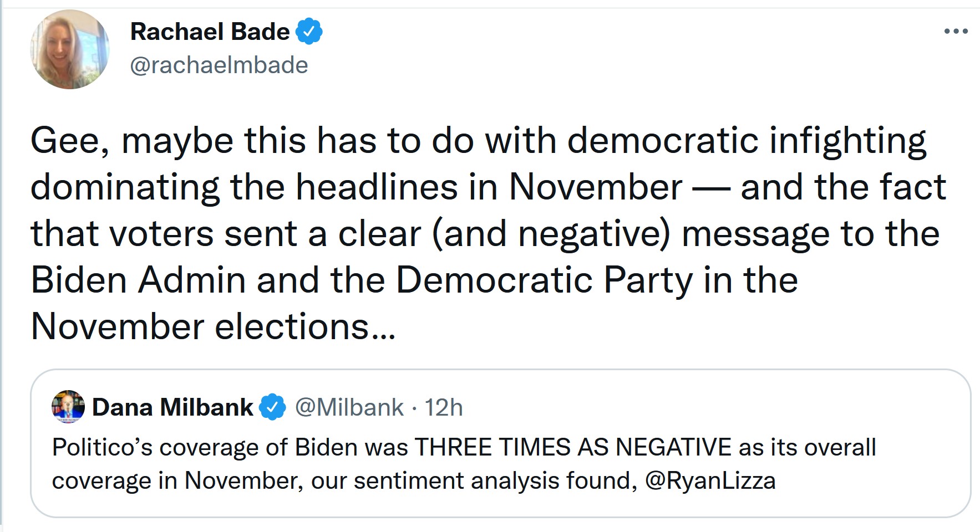Click Rachael Bade's profile picture

point(69,49)
